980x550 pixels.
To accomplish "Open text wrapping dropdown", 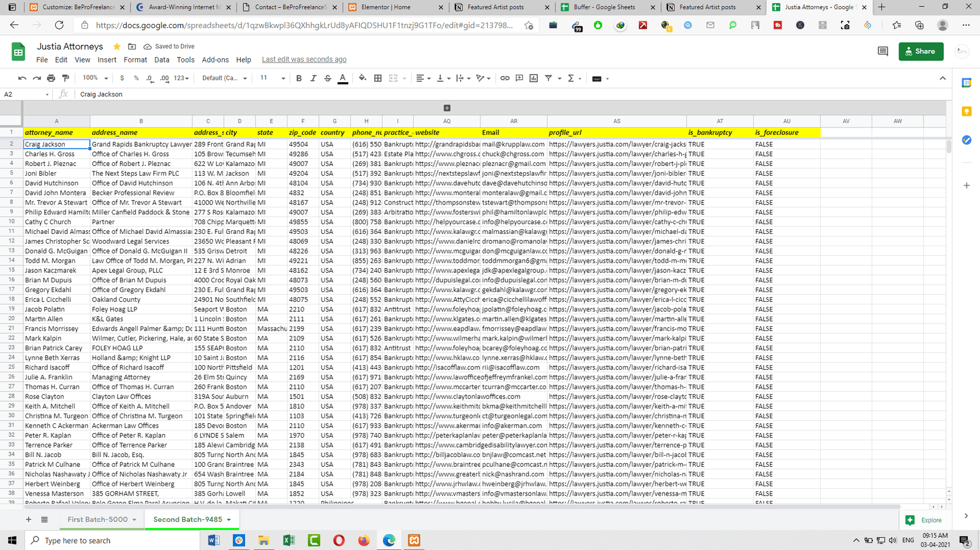I will 464,78.
